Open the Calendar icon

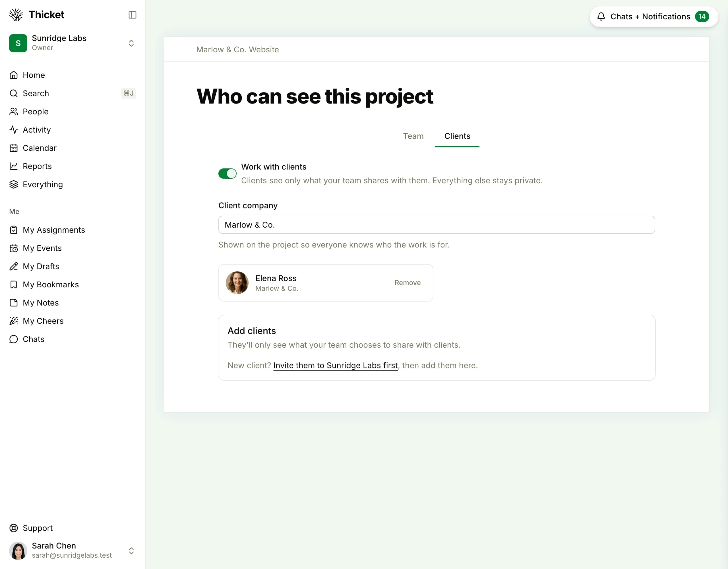point(14,148)
